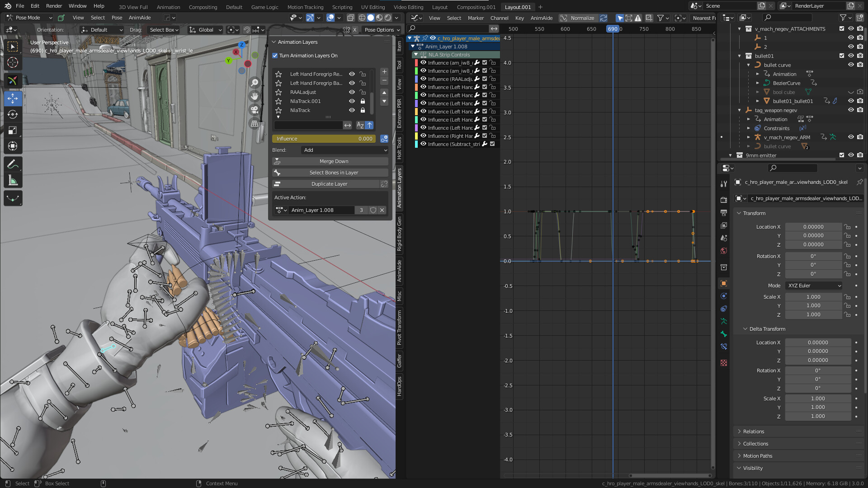Screen dimensions: 868x488
Task: Disable the Turn Animation Layers On checkbox
Action: (275, 56)
